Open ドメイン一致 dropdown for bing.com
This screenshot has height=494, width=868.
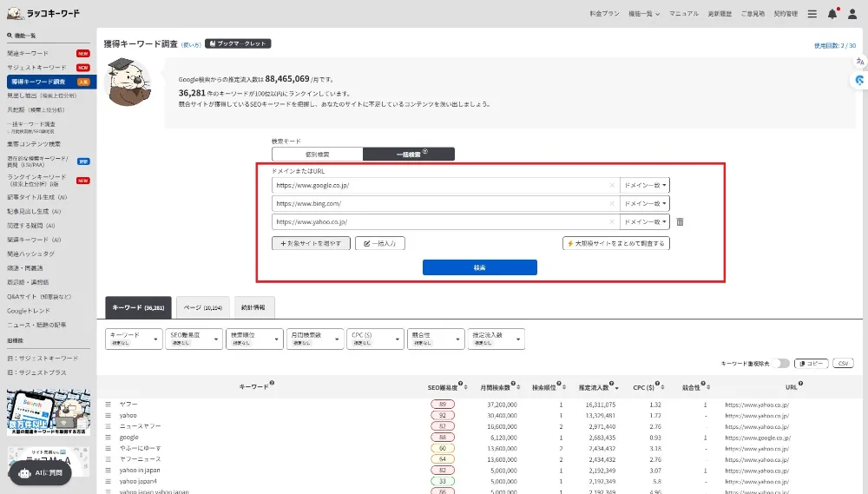[x=645, y=203]
